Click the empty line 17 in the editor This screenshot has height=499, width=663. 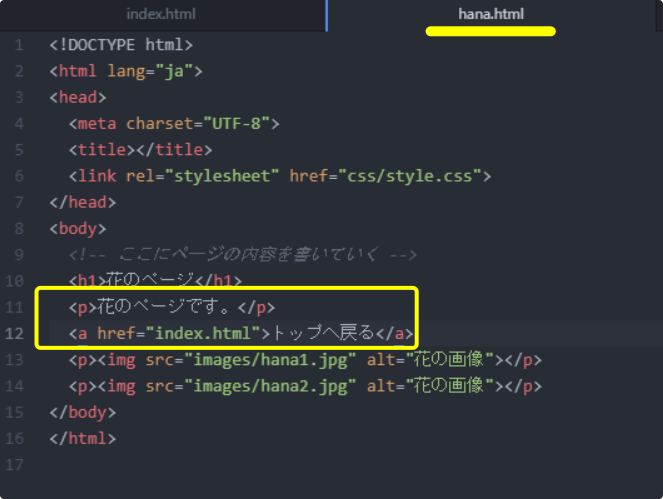355,464
